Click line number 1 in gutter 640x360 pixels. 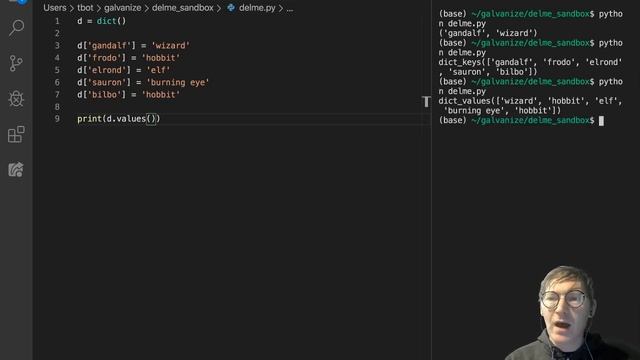tap(57, 21)
